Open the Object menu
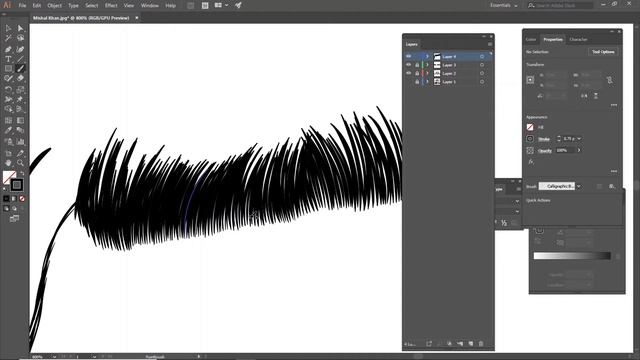Viewport: 640px width, 360px height. click(x=54, y=5)
